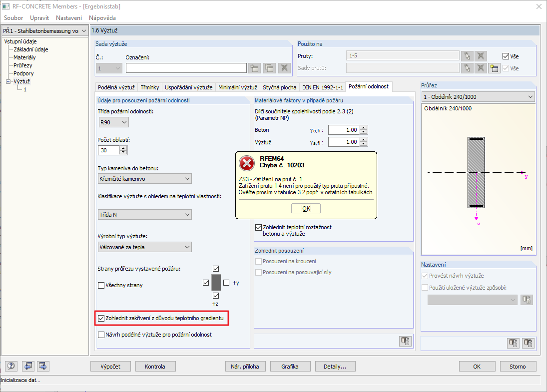Adjust Výztuž γs,fi factor stepper

(x=364, y=142)
